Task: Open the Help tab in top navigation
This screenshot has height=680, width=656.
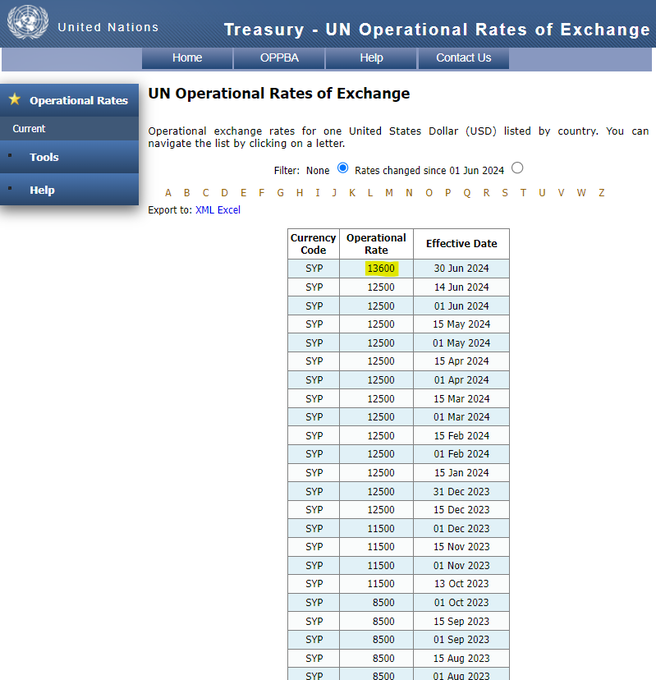Action: [371, 58]
